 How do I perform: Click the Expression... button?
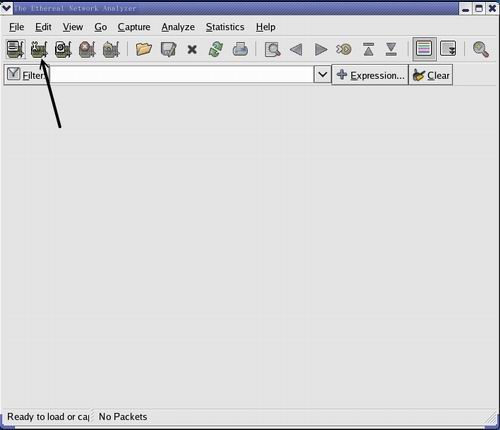click(370, 75)
